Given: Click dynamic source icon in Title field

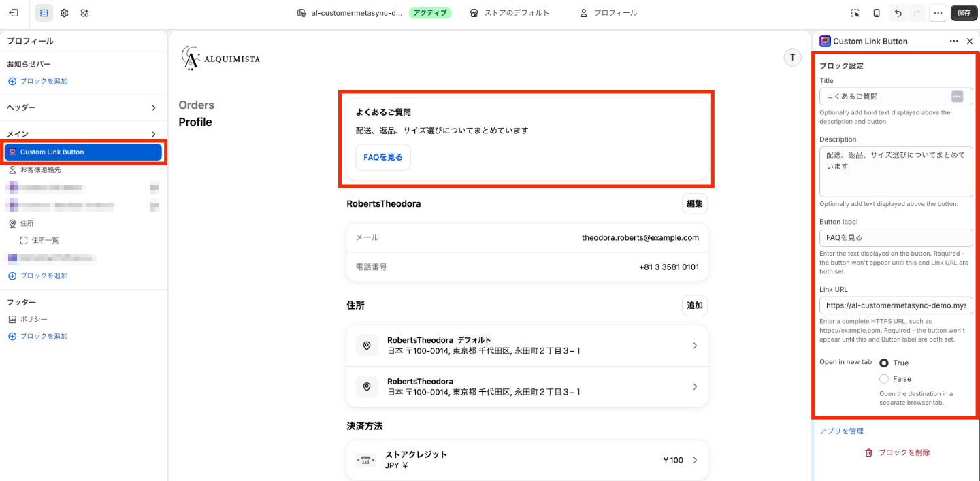Looking at the screenshot, I should [x=957, y=97].
